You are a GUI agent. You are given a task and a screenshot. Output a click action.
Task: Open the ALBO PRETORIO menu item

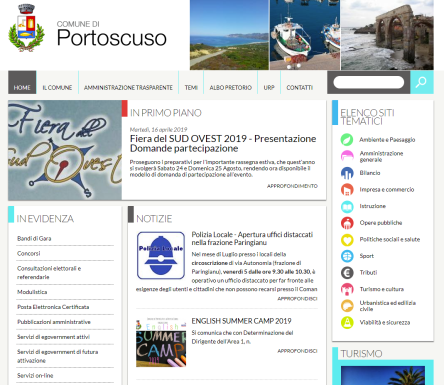[x=231, y=88]
